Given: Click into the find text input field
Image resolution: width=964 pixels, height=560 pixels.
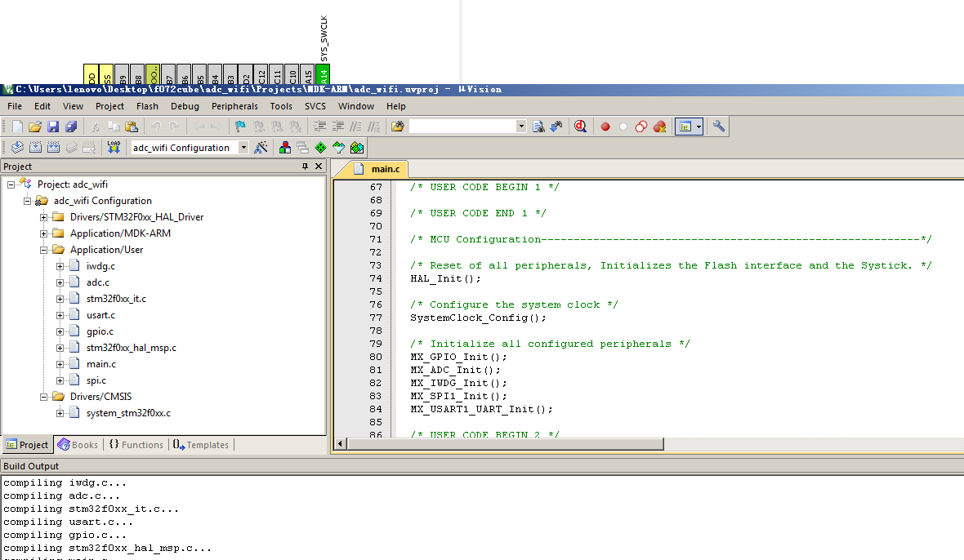Looking at the screenshot, I should [463, 127].
